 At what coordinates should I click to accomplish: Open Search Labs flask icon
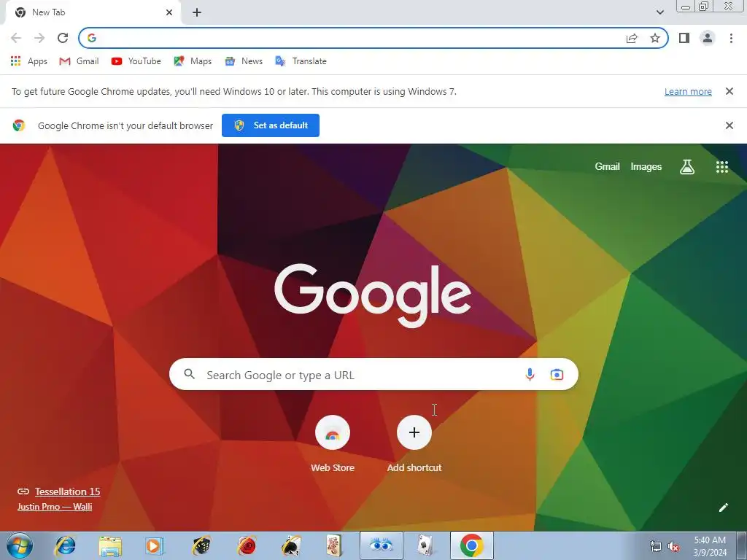click(686, 167)
